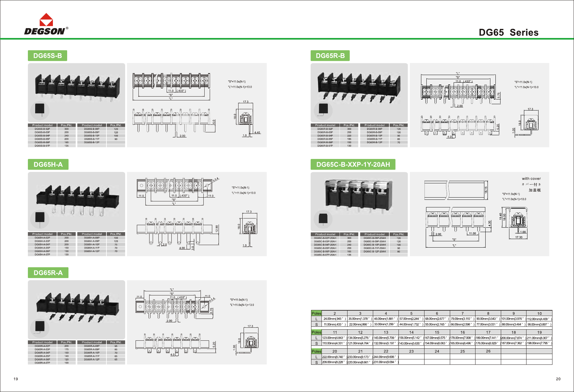Open the DG65C-B covered terminal block photo
Viewport: 574px width, 392px height.
pos(359,196)
